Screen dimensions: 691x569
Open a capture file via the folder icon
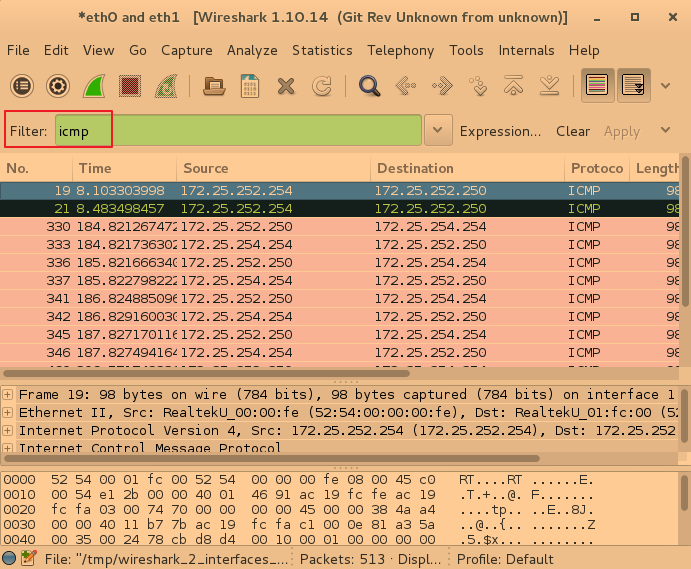[212, 86]
